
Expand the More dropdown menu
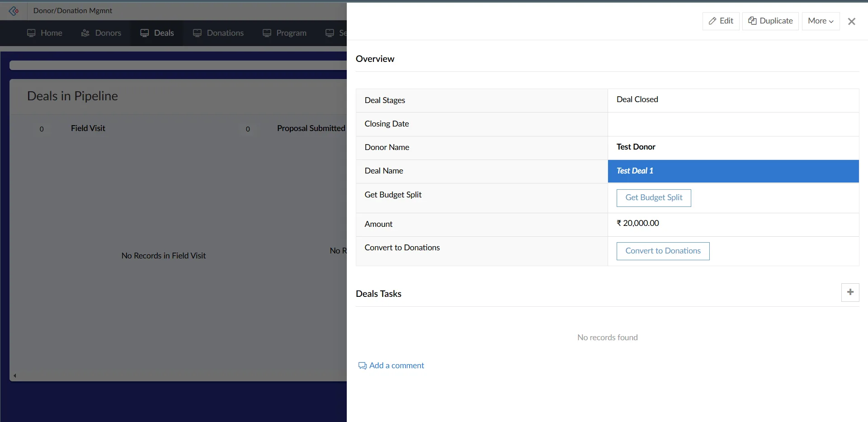[821, 21]
